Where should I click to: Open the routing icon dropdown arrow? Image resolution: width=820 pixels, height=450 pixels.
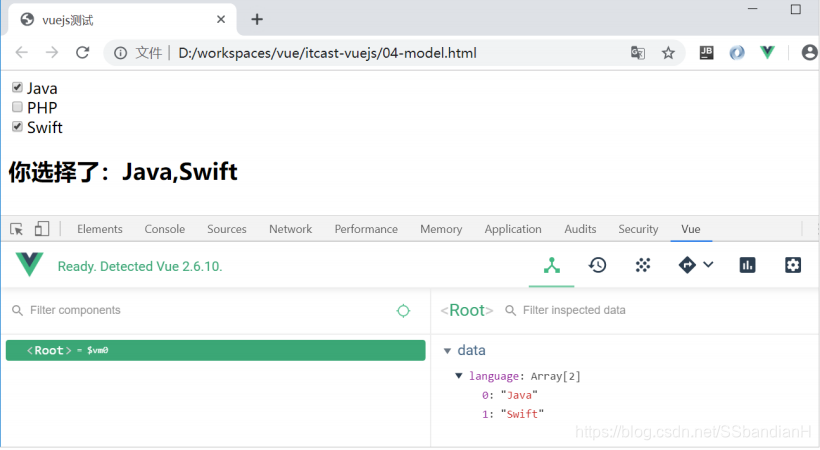click(708, 265)
